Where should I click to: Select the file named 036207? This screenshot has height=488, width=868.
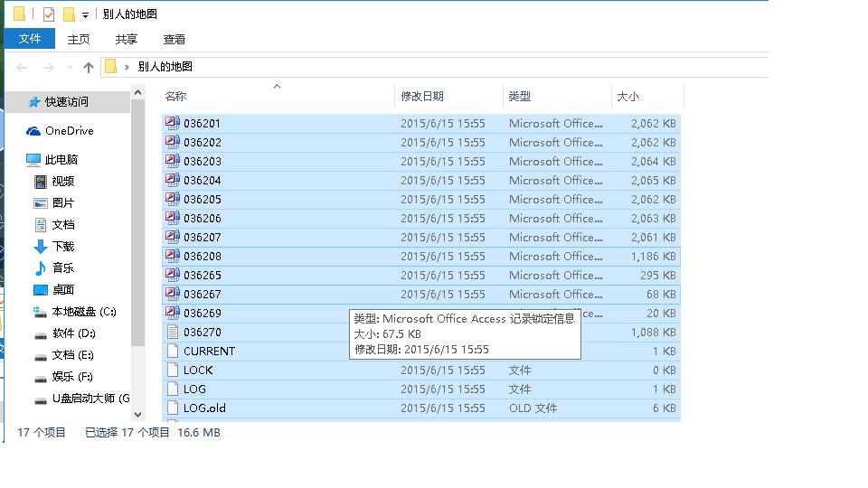tap(202, 238)
